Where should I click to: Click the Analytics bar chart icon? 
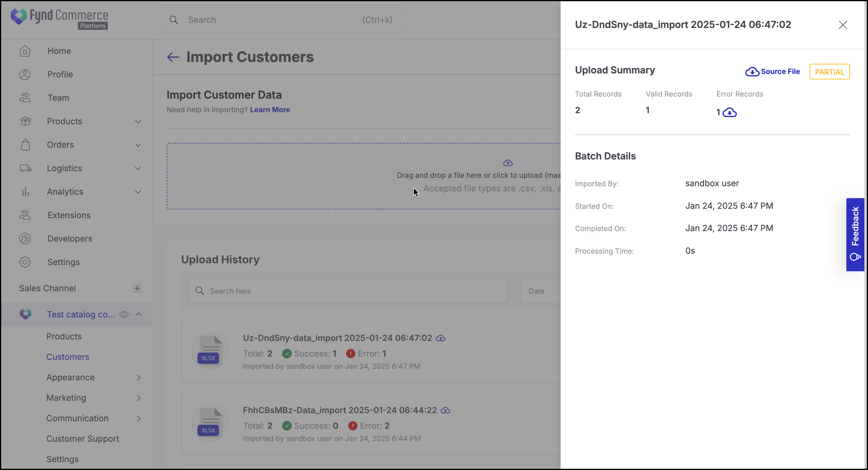click(x=25, y=192)
